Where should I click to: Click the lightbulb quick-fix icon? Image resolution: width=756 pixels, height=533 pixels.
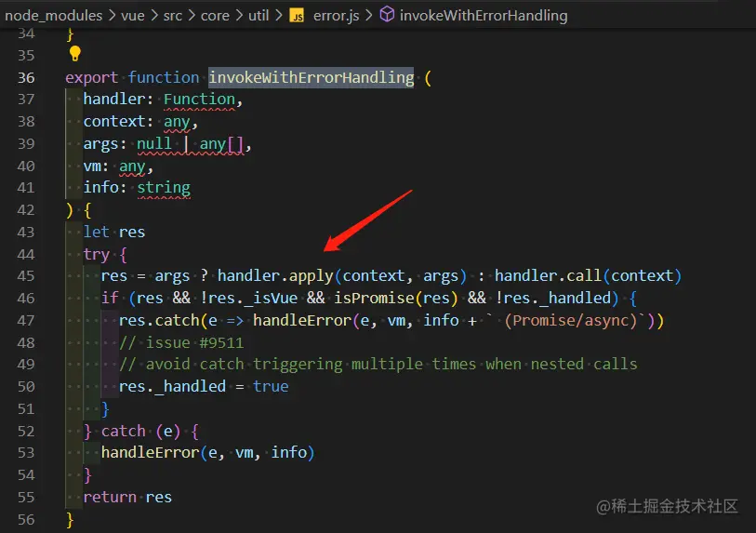(74, 54)
